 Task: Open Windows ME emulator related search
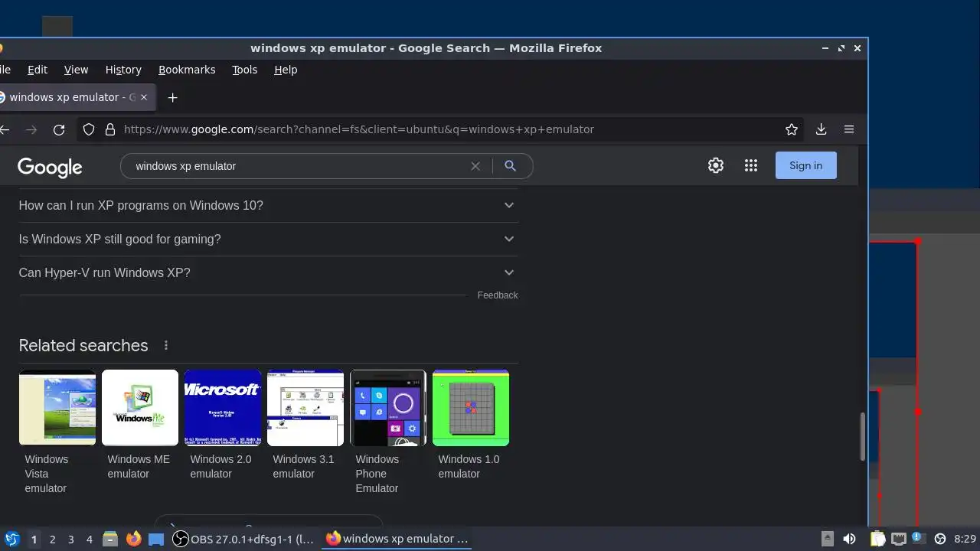(x=140, y=425)
